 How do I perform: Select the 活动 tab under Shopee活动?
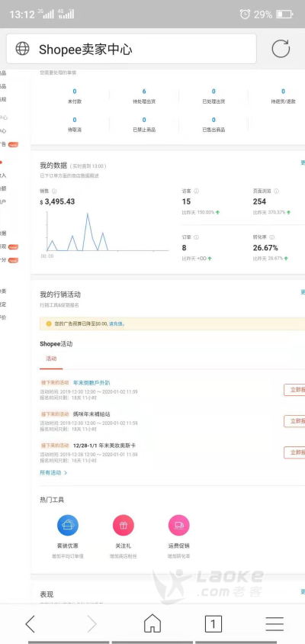(51, 359)
